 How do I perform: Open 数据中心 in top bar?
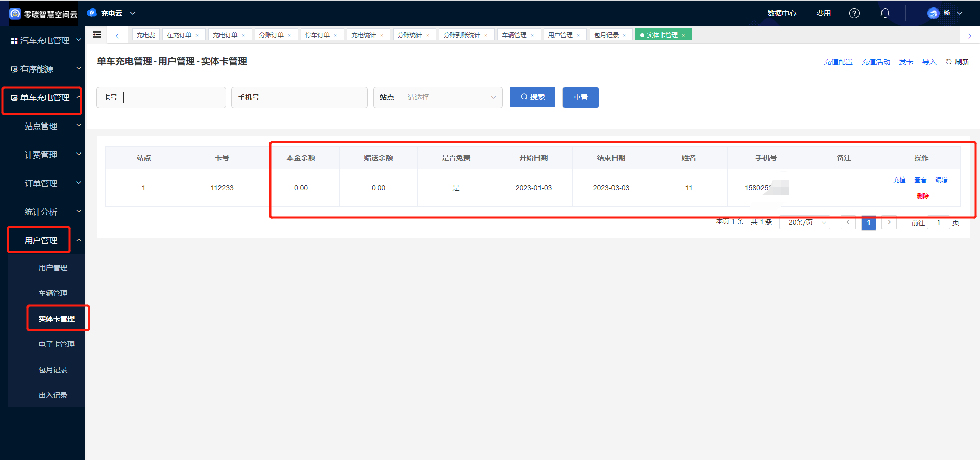[781, 13]
